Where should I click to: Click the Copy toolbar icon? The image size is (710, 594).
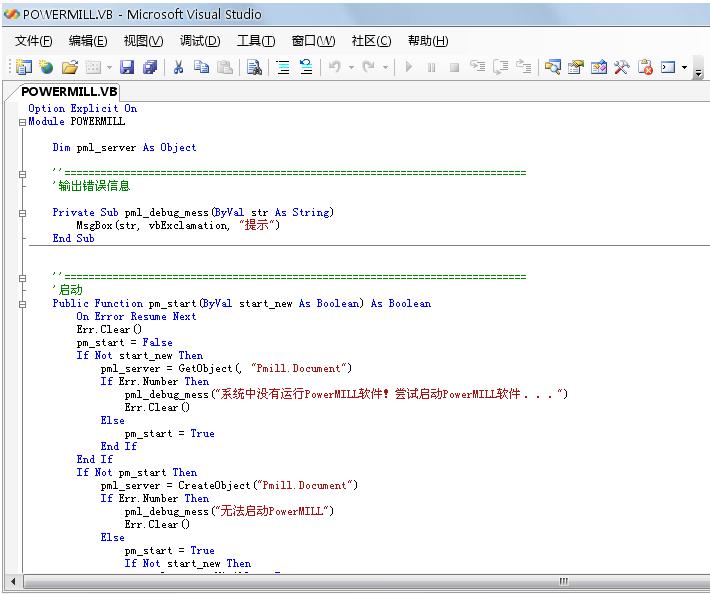click(201, 67)
